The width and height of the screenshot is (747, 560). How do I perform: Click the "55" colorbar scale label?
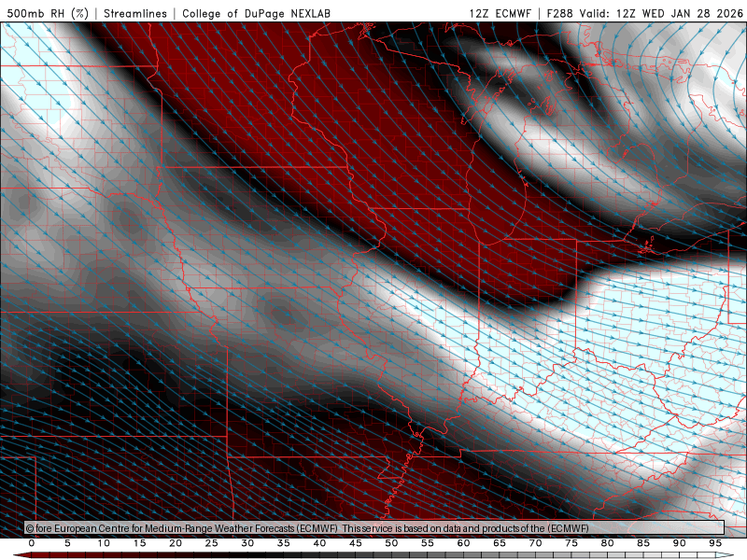click(428, 543)
